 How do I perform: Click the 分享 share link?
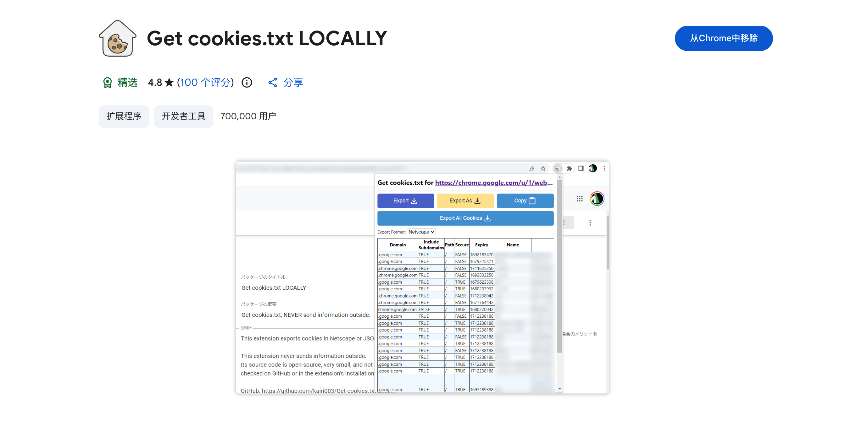pos(293,83)
